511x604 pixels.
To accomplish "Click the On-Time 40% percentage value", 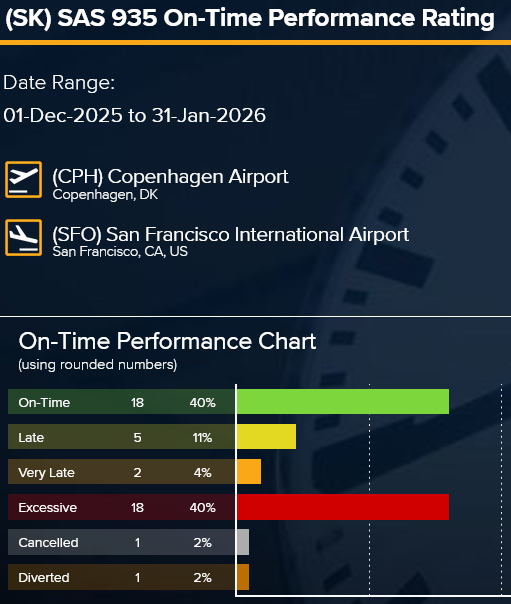I will click(x=203, y=403).
